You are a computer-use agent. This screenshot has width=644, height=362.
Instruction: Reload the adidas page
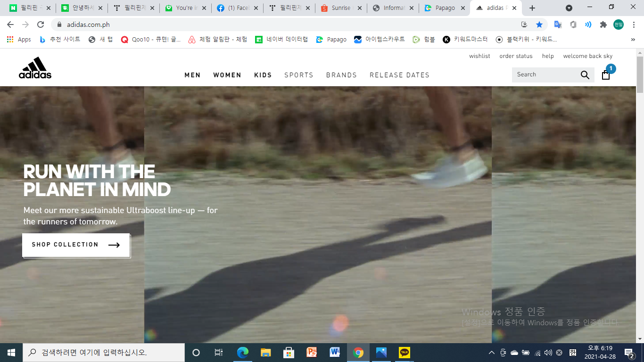pyautogui.click(x=41, y=25)
